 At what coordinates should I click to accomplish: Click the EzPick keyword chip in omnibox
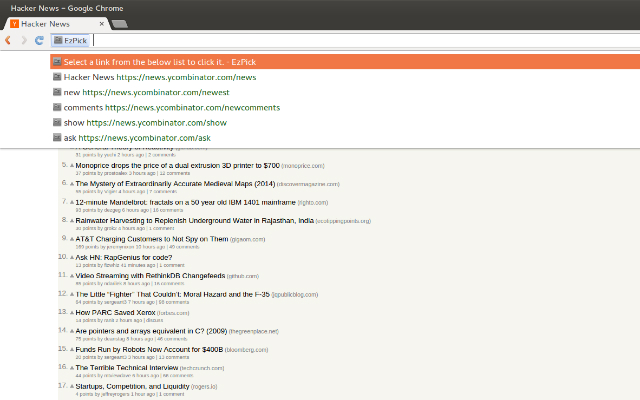point(71,40)
